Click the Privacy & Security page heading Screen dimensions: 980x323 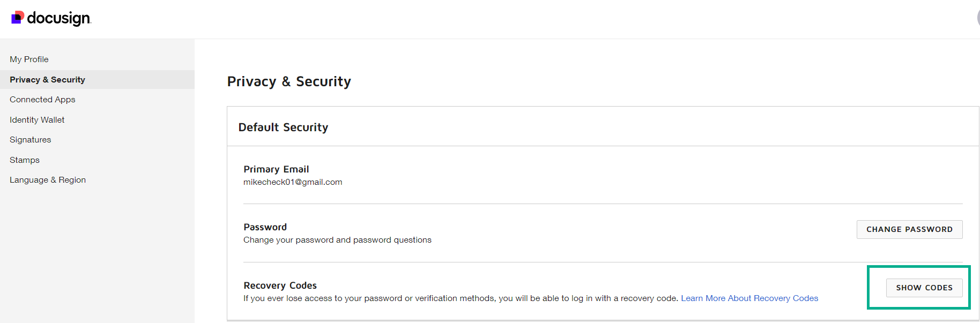[x=289, y=81]
